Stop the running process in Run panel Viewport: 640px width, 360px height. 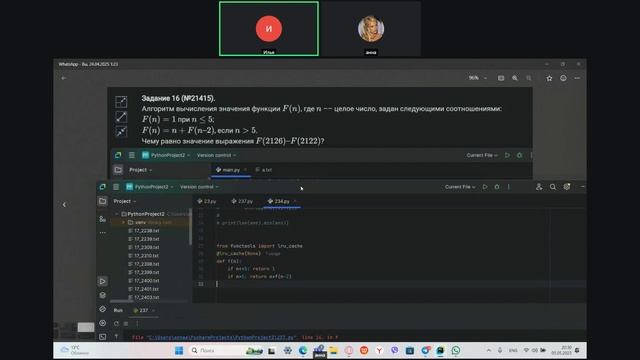coord(126,323)
